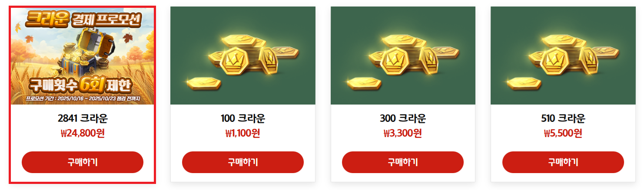The width and height of the screenshot is (644, 190).
Task: Select the 100 크라운 product name
Action: 242,118
